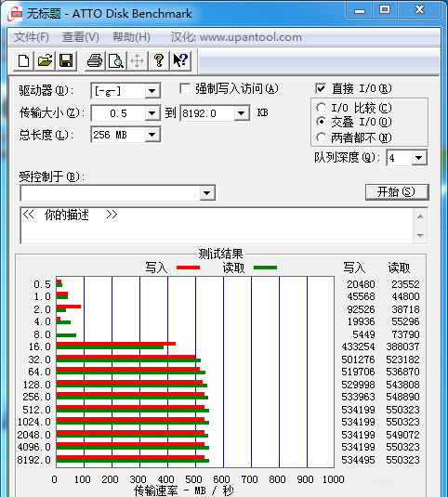Click the yellow question mark help icon
The image size is (448, 497).
pyautogui.click(x=159, y=60)
